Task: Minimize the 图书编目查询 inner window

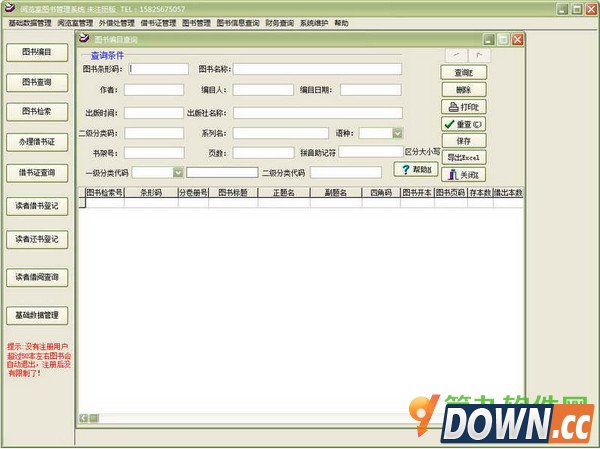Action: 489,39
